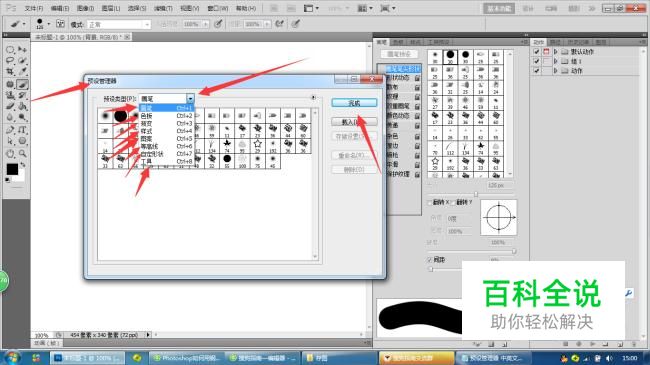Enable airbrush mode in options bar
The width and height of the screenshot is (650, 365).
tap(279, 24)
